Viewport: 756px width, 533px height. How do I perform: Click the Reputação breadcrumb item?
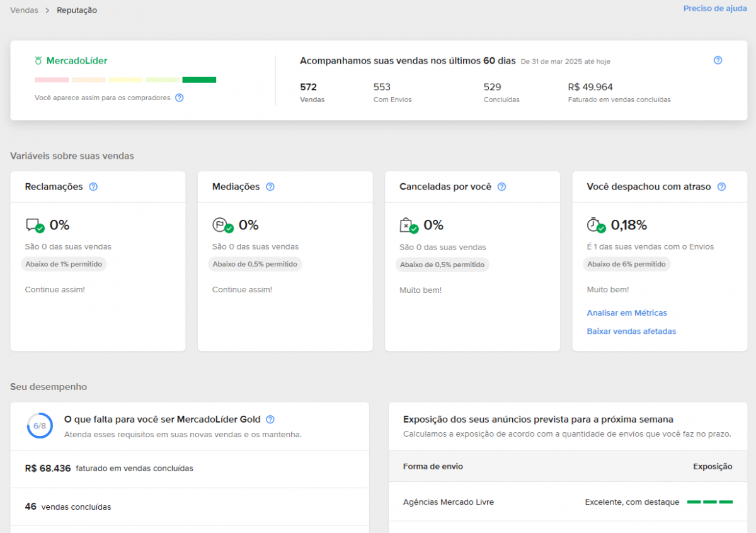pyautogui.click(x=77, y=11)
